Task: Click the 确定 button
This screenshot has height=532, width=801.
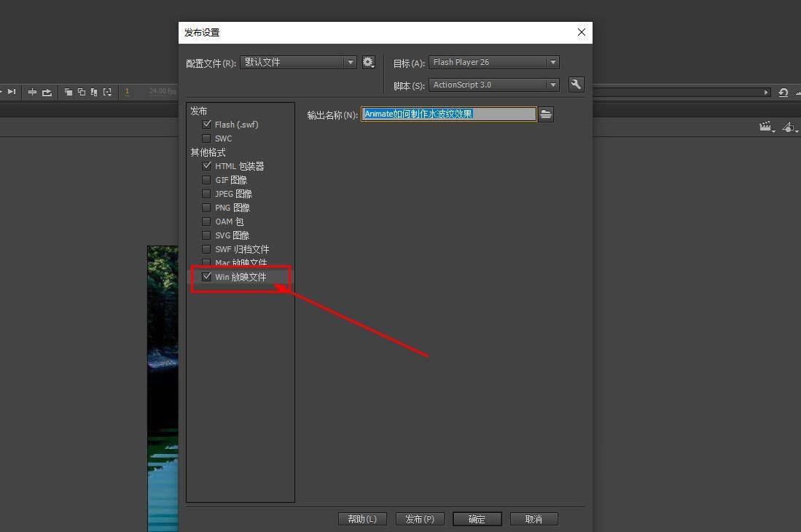Action: (477, 519)
